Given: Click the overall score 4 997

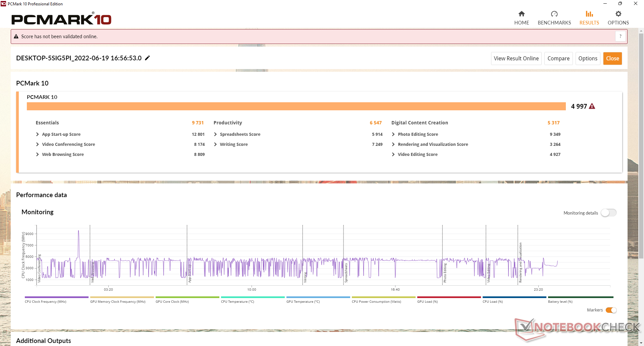Looking at the screenshot, I should pos(579,106).
